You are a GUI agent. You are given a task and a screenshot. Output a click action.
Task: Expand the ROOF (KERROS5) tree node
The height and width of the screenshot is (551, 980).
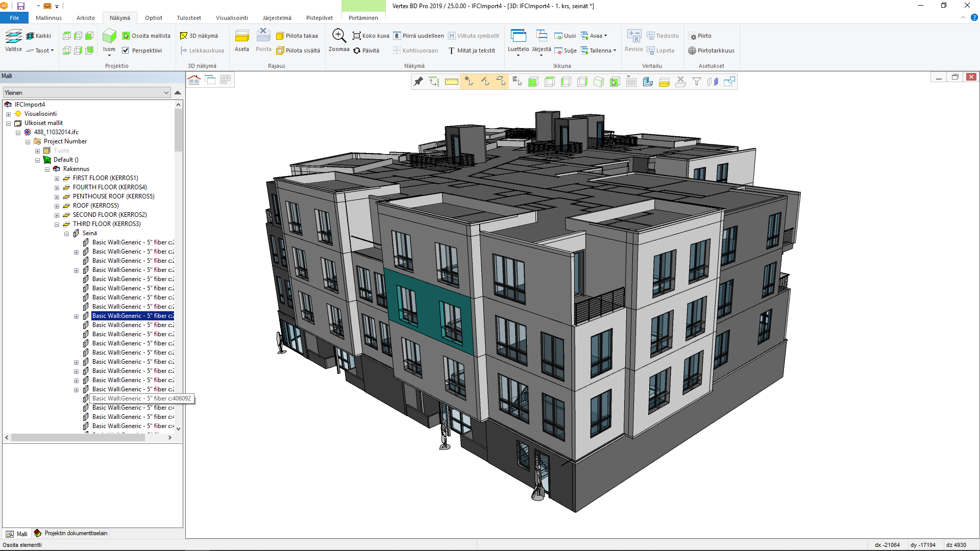[x=57, y=206]
